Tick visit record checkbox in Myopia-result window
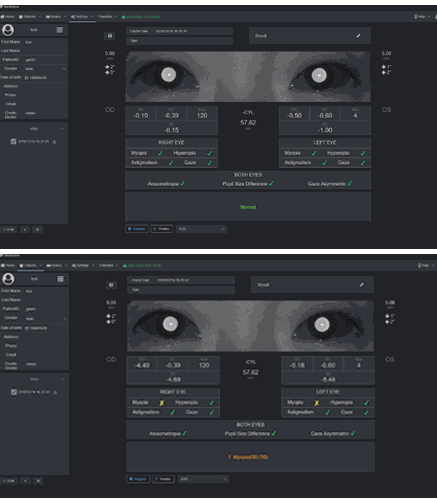The width and height of the screenshot is (437, 500). coord(14,392)
